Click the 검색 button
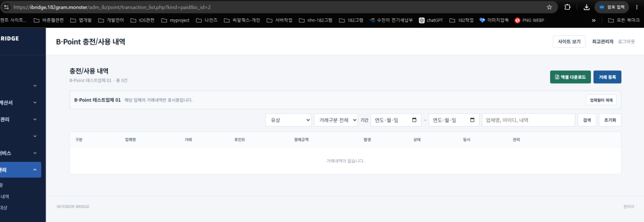Screen dimensions: 644x222 [586, 120]
